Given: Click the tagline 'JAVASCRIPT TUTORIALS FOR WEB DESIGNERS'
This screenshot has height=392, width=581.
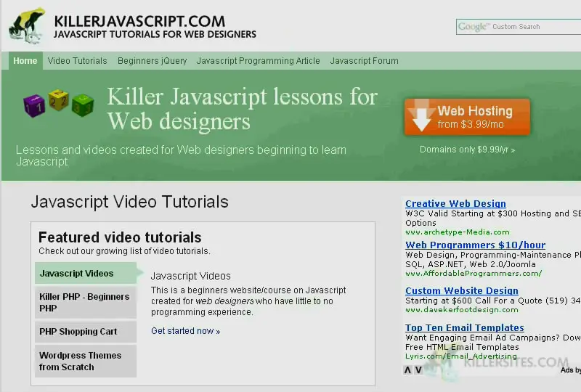Looking at the screenshot, I should point(155,34).
